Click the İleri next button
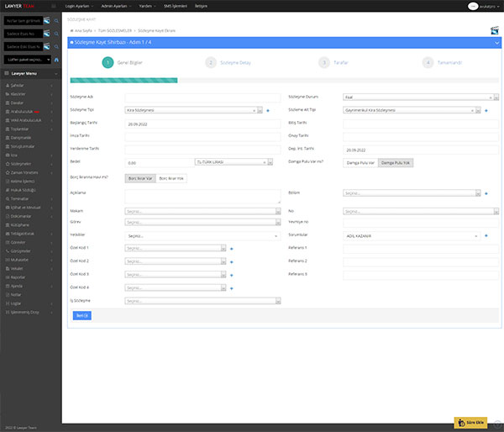This screenshot has width=504, height=432. click(x=82, y=315)
